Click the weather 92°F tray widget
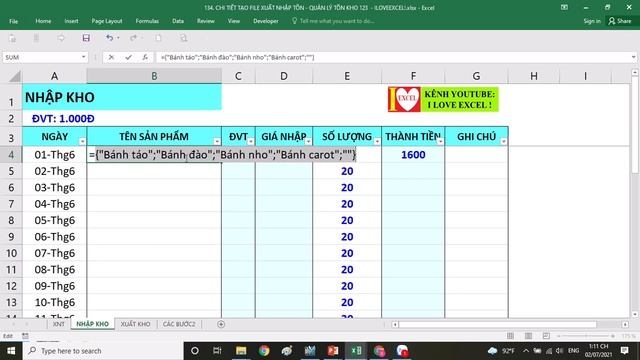 click(x=501, y=351)
